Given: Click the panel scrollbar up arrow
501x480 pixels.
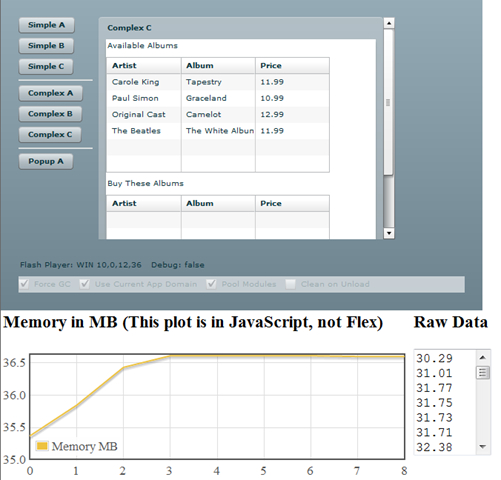Looking at the screenshot, I should point(389,23).
